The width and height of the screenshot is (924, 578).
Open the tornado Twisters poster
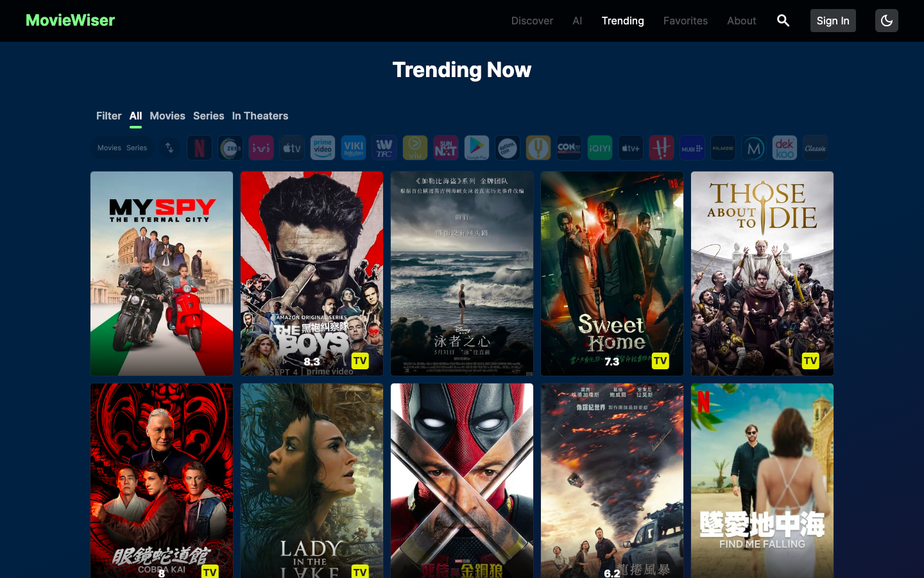coord(612,480)
